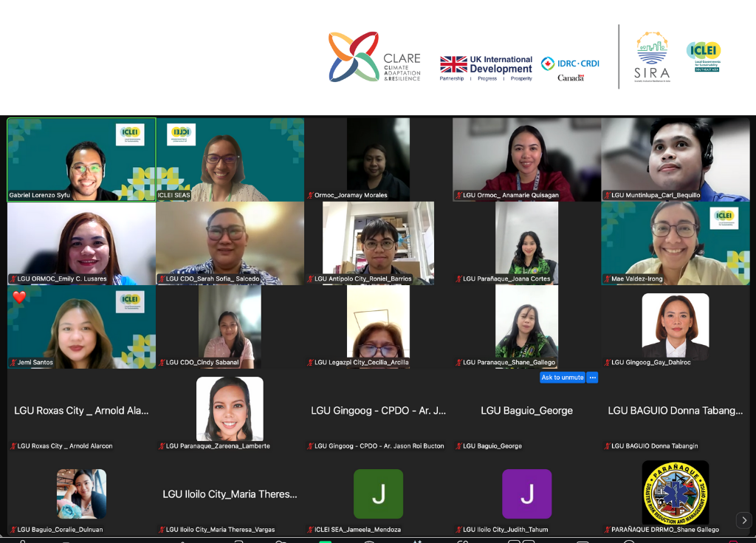756x543 pixels.
Task: Click LGU Gingoog_Gay_Dahiroc profile photo
Action: click(x=675, y=326)
